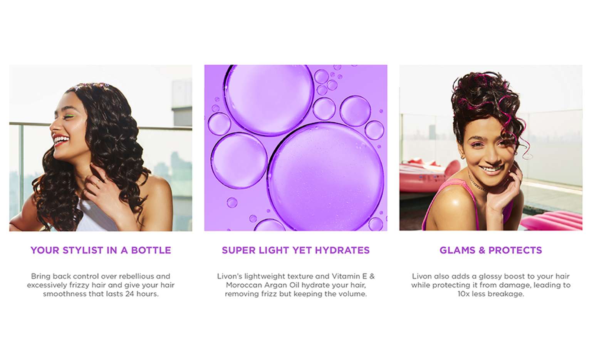This screenshot has width=589, height=364.
Task: Click the 'YOUR STYLIST IN A BOTTLE' heading
Action: pyautogui.click(x=101, y=250)
